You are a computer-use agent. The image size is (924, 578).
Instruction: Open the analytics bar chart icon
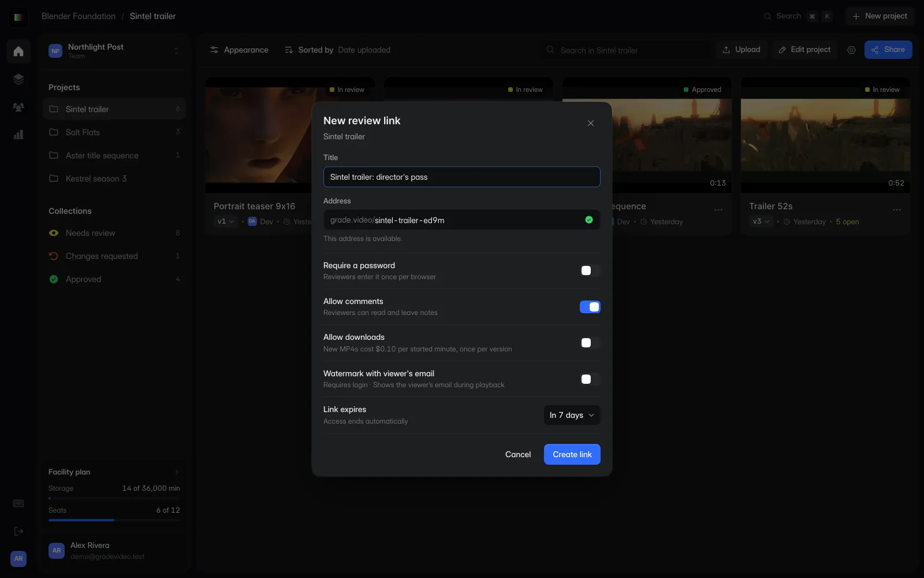pyautogui.click(x=18, y=135)
